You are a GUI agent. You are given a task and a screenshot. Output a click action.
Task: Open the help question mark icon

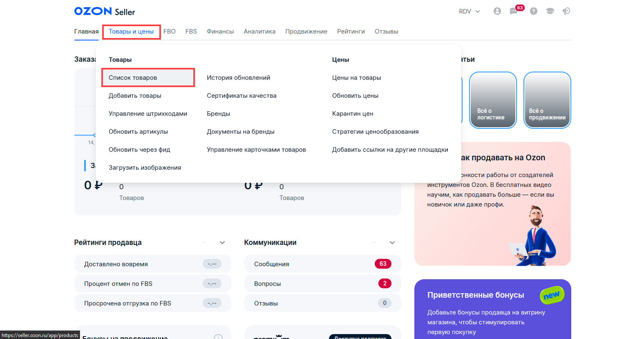[x=533, y=11]
